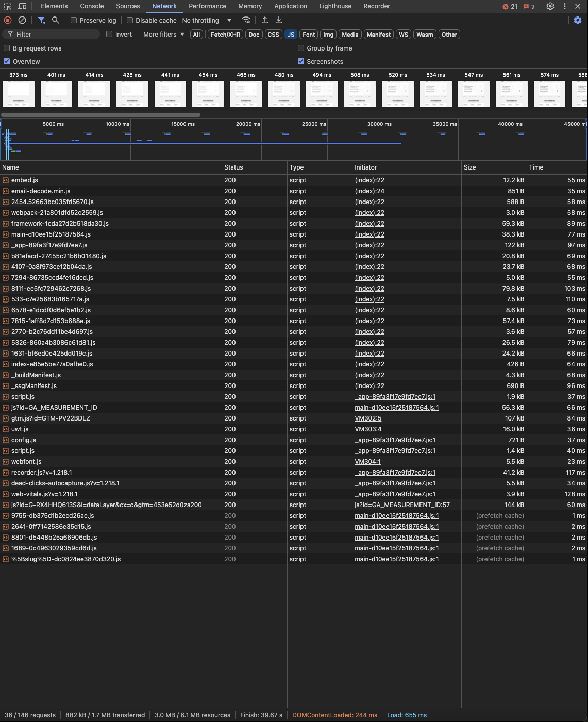This screenshot has width=588, height=722.
Task: Open the Performance tab
Action: [207, 6]
